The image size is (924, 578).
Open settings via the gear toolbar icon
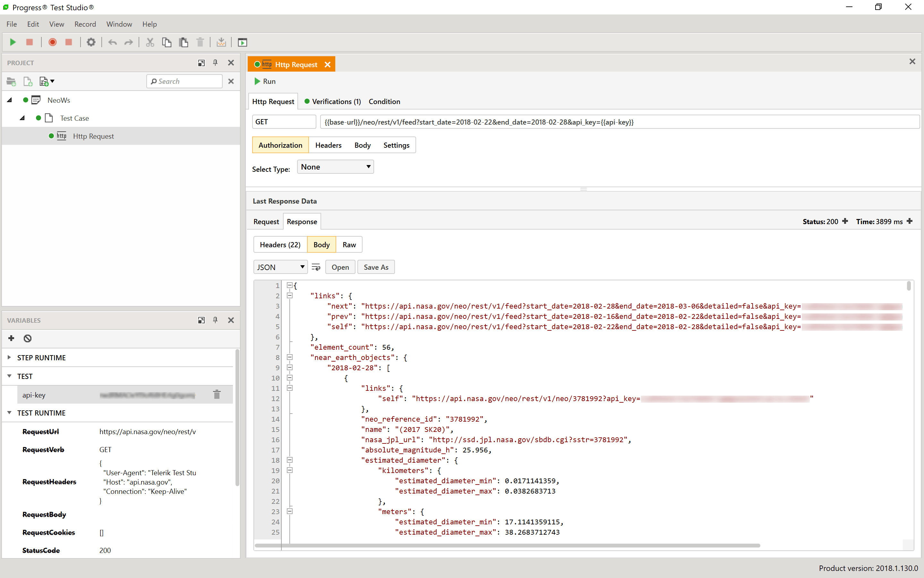[x=91, y=42]
